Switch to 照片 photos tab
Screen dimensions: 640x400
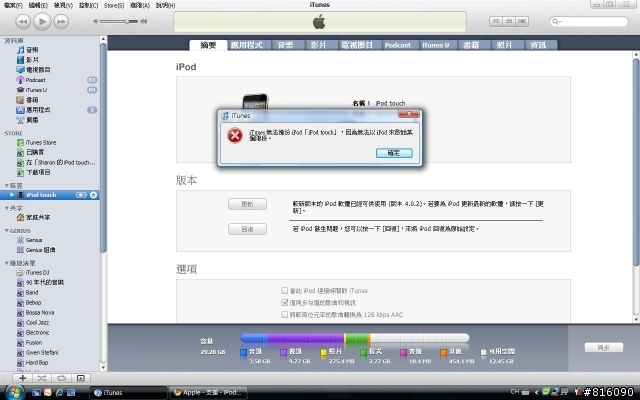coord(504,45)
